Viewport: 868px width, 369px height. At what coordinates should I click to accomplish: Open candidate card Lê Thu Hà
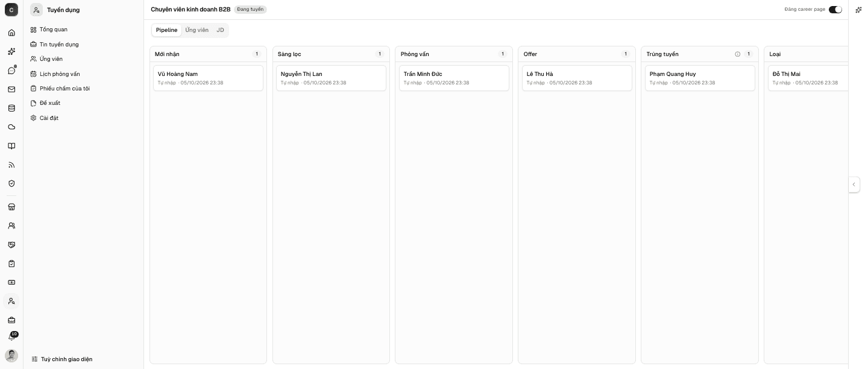[577, 78]
